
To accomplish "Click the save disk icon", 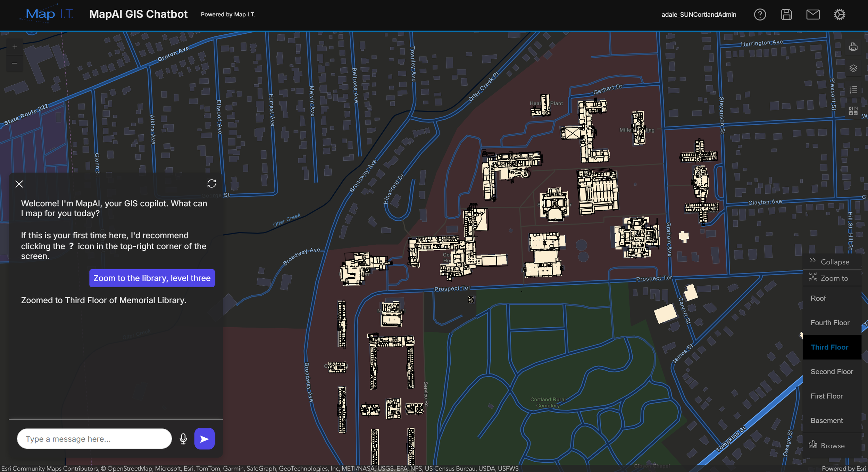I will tap(786, 15).
